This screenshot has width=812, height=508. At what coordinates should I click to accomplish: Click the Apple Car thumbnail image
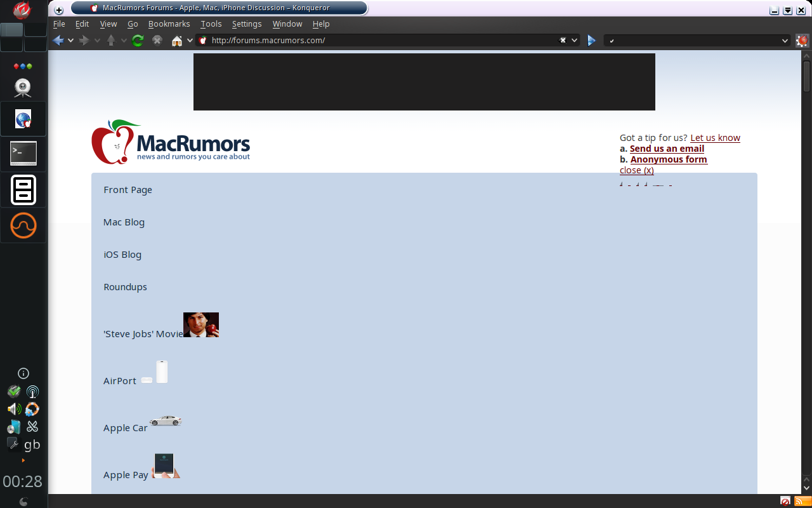point(166,421)
